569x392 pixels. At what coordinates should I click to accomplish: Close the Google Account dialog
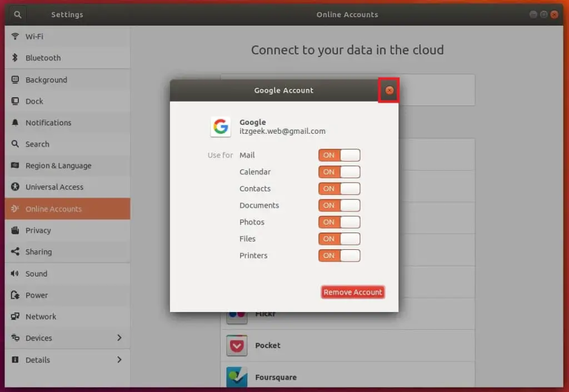tap(390, 91)
